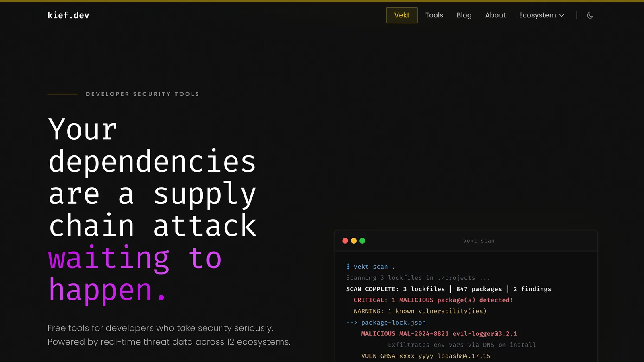Click the 'MAL-2024-8821 evil-logger@3.2.1' finding
Screen dimensions: 644x362
[439, 334]
